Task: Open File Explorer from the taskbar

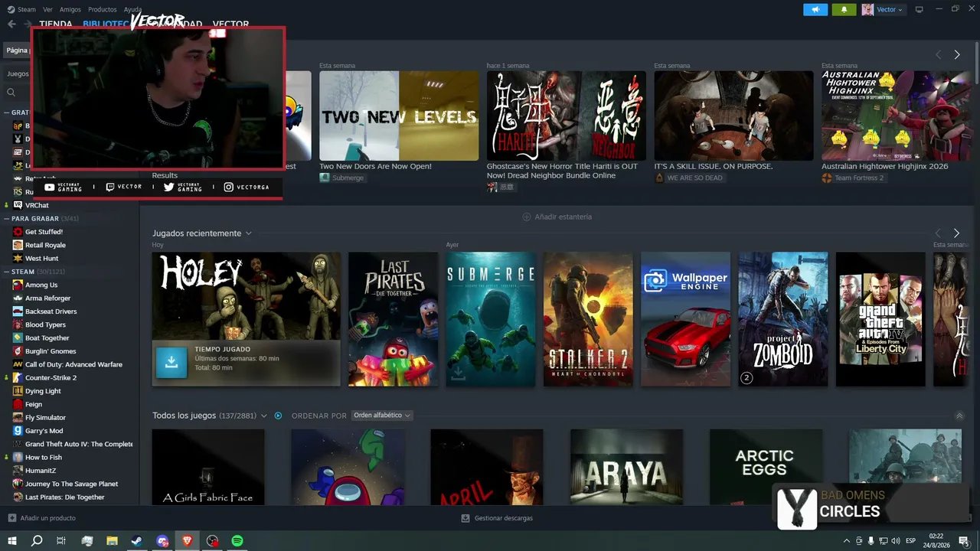Action: point(112,541)
